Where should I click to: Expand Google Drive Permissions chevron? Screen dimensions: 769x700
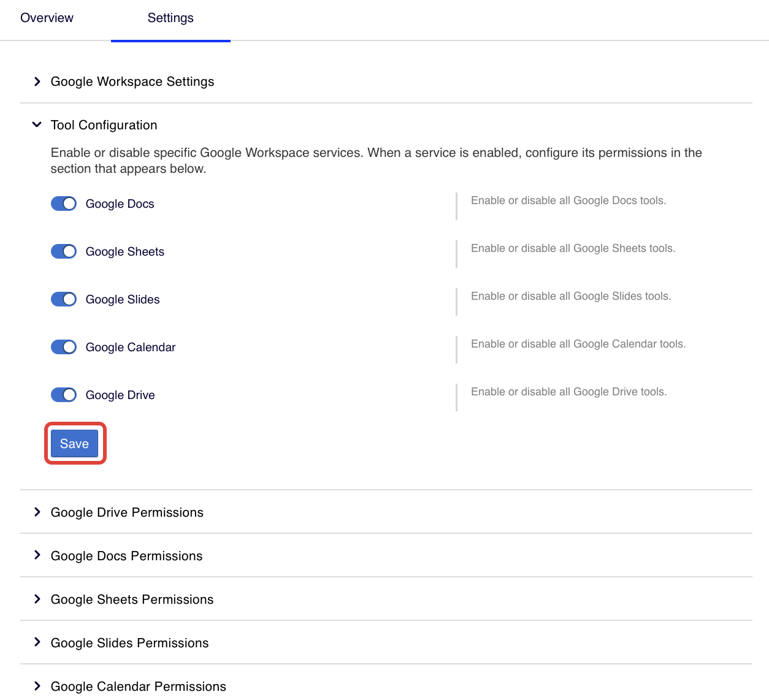click(x=37, y=512)
